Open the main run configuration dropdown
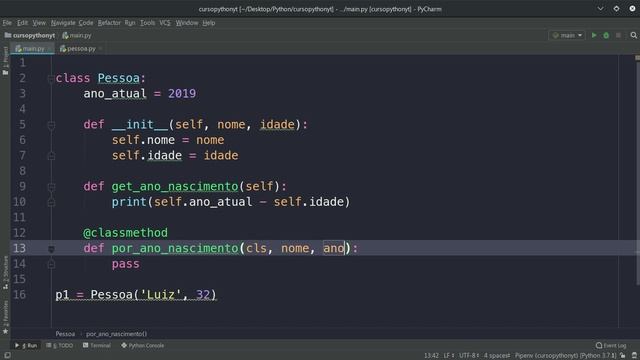This screenshot has width=640, height=360. tap(567, 36)
